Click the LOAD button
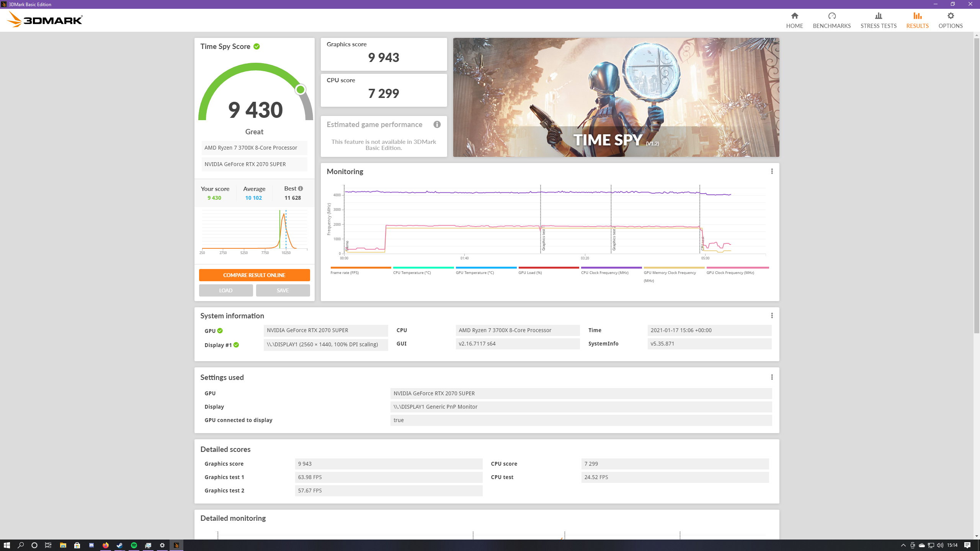 226,290
